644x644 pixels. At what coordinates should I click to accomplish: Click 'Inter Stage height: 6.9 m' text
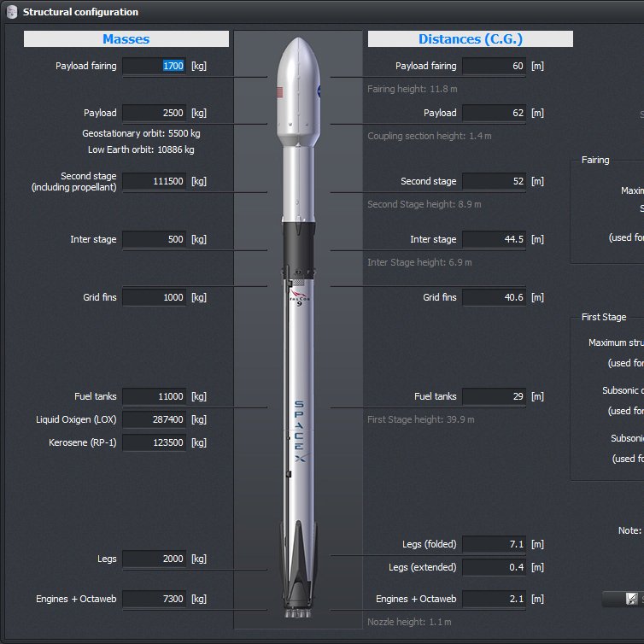tap(419, 262)
